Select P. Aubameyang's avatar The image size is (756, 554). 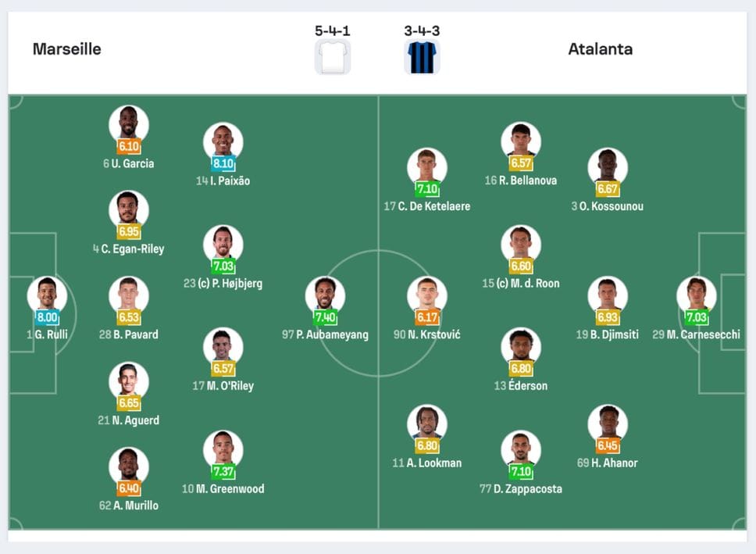pos(325,295)
